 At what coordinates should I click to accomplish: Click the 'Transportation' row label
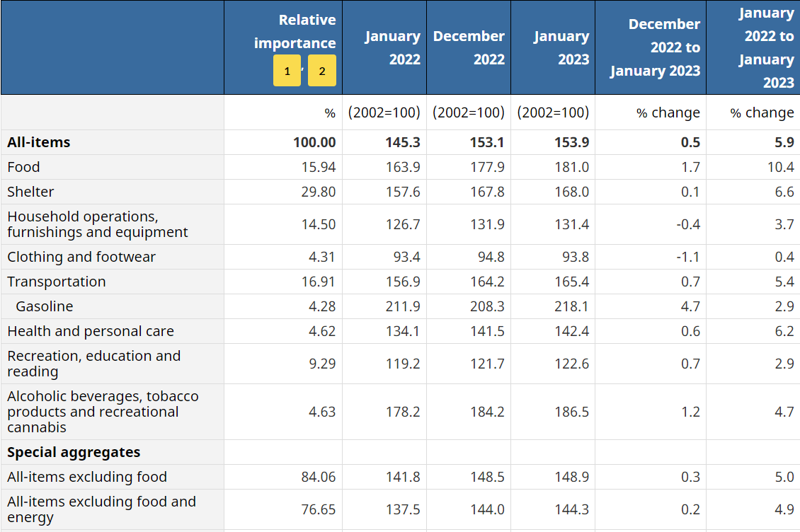click(x=57, y=282)
